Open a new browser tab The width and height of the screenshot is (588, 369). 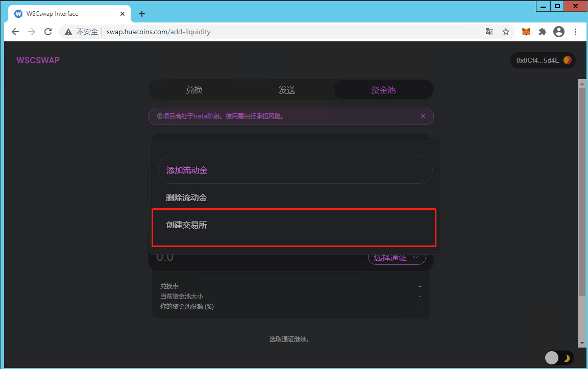tap(142, 14)
